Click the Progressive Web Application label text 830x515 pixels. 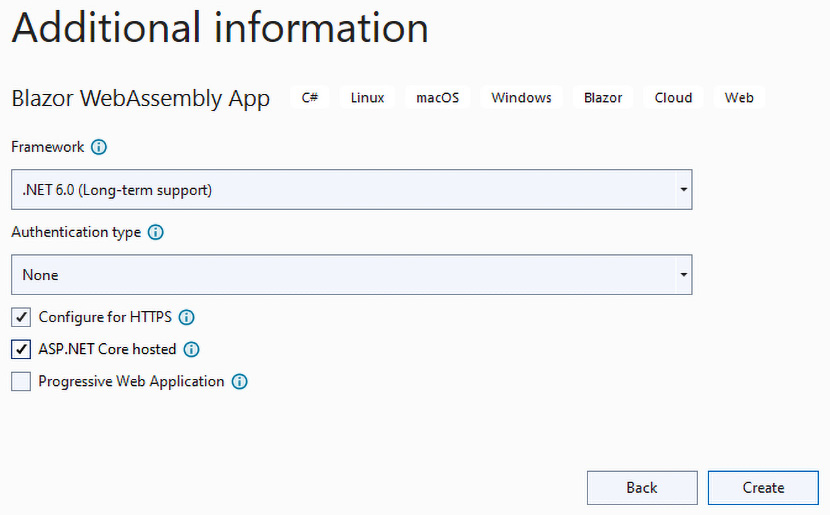coord(131,382)
